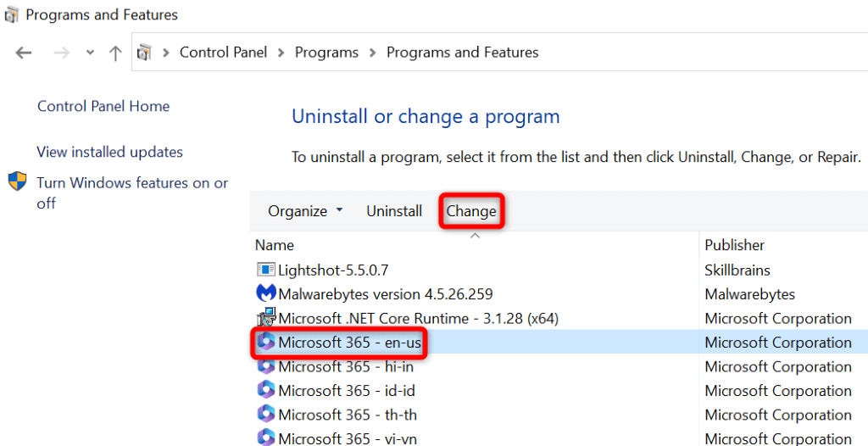Click the Change toolbar button

[471, 211]
